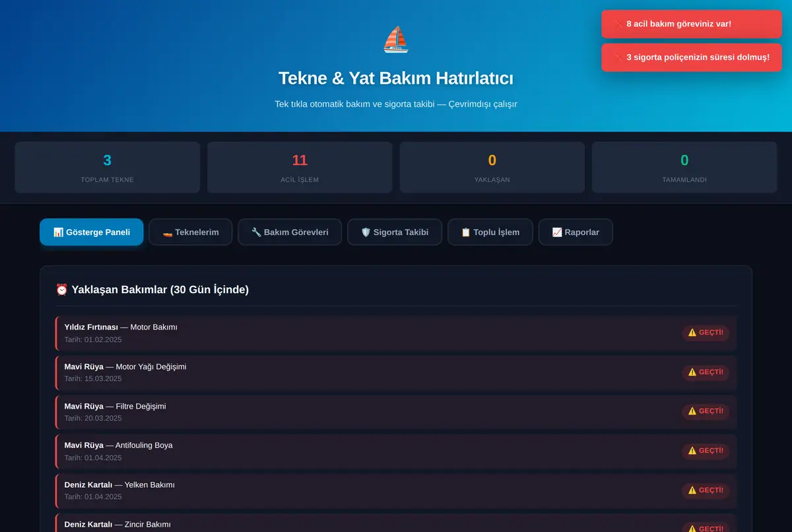
Task: Click the alarm clock icon beside Yaklaşan Bakımlar
Action: point(62,289)
